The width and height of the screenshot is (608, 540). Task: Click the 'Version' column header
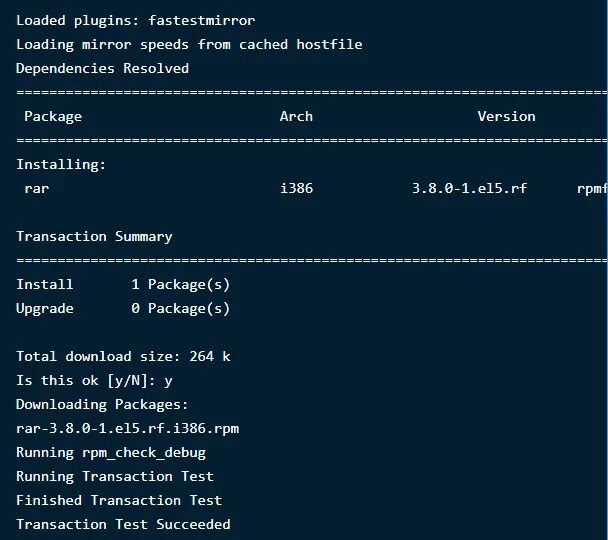point(506,116)
